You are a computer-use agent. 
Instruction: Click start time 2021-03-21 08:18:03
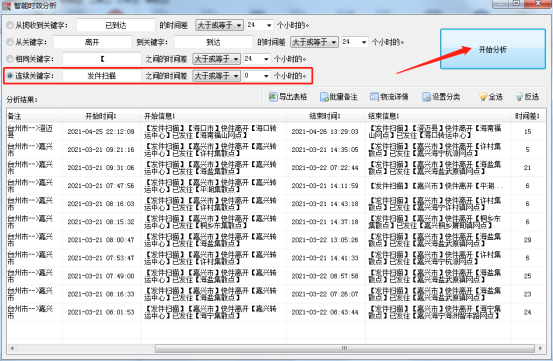(x=101, y=204)
